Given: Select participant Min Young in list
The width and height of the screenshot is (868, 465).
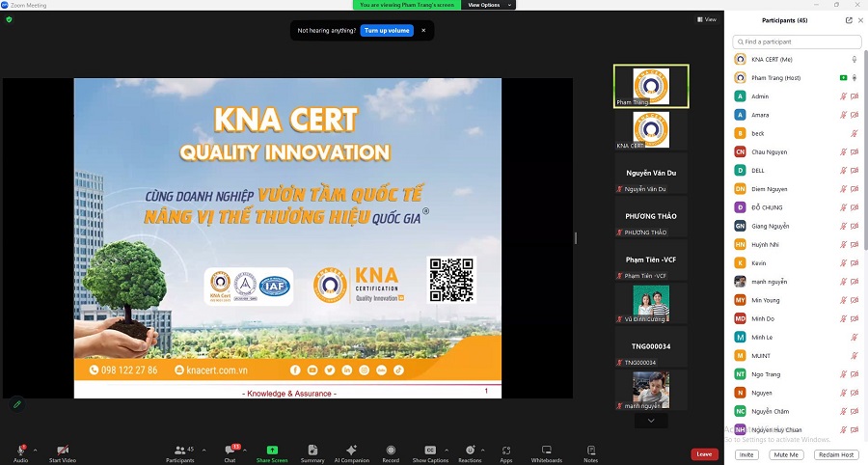Looking at the screenshot, I should tap(797, 301).
